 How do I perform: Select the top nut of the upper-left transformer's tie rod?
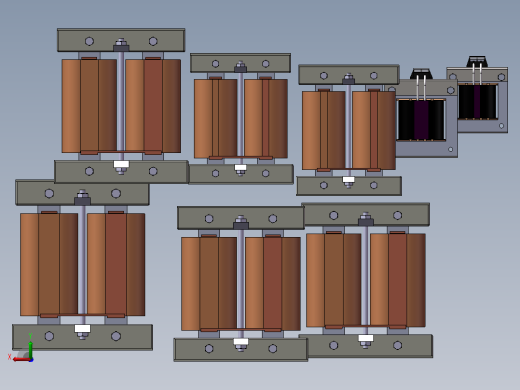[121, 42]
